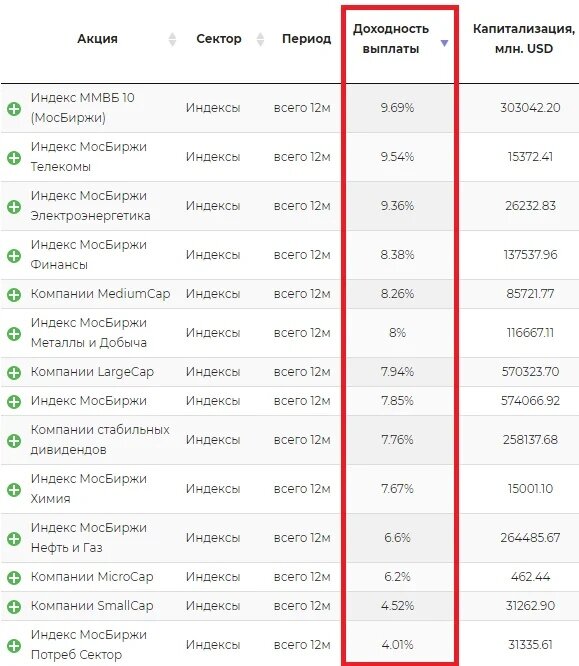Toggle Доходность выплаты descending sort arrow
The image size is (579, 666).
(444, 43)
